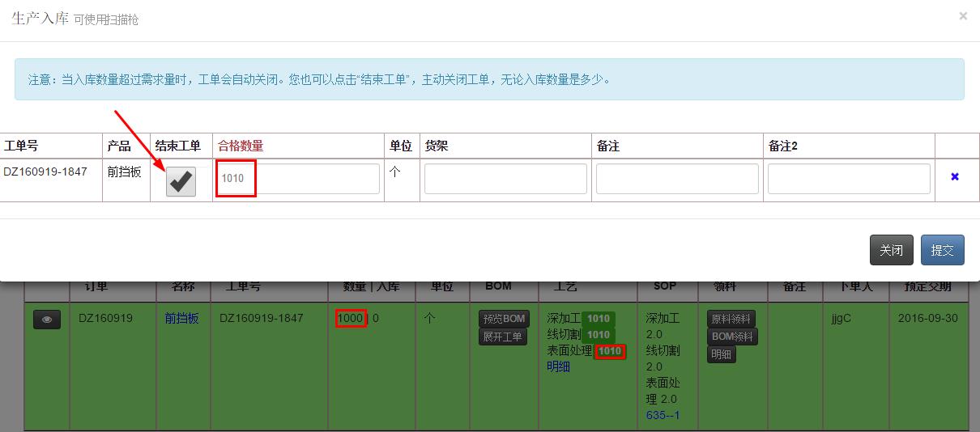The width and height of the screenshot is (980, 432).
Task: Click the 预览BOM button
Action: [x=504, y=319]
